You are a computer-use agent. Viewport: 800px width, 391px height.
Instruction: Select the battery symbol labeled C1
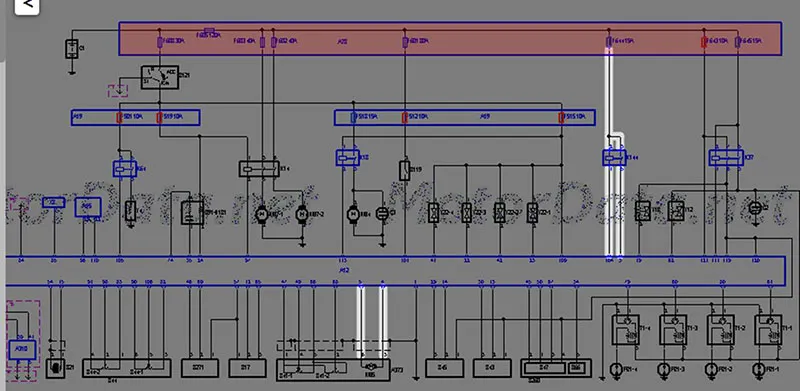coord(72,49)
